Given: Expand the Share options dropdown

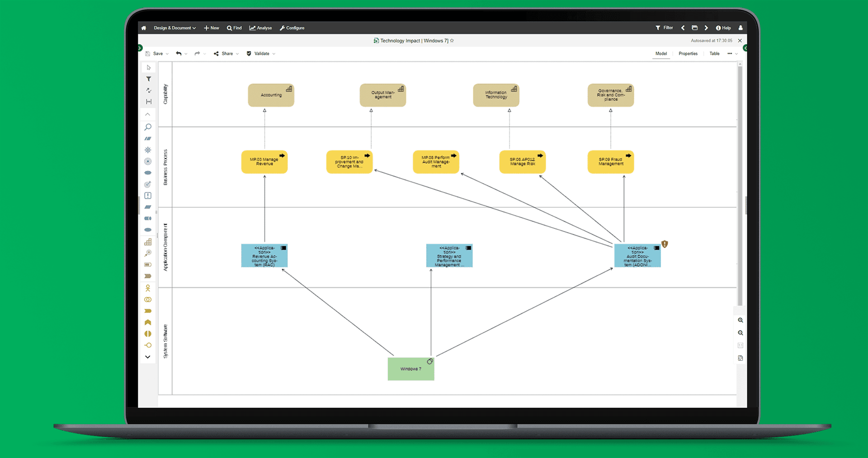Looking at the screenshot, I should tap(238, 53).
